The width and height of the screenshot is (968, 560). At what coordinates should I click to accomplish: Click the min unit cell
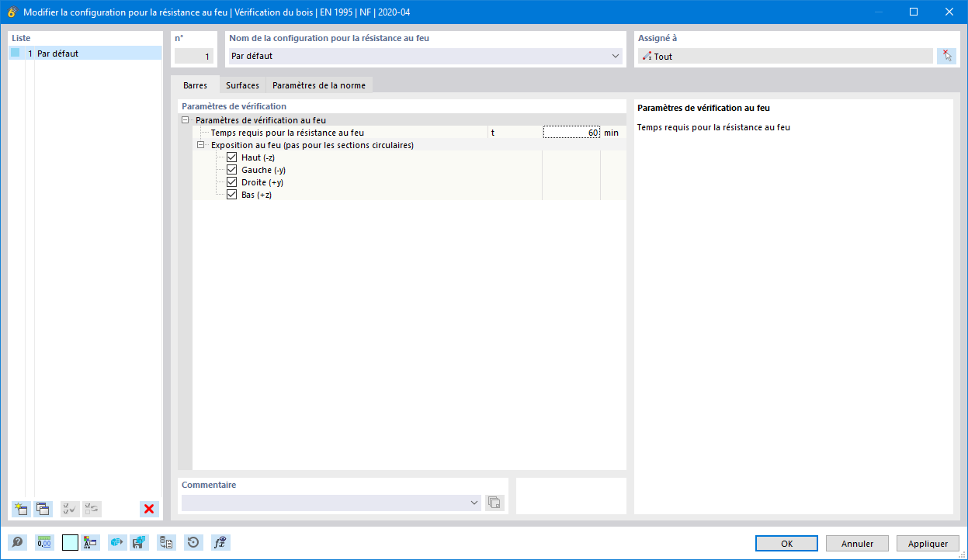pyautogui.click(x=612, y=133)
